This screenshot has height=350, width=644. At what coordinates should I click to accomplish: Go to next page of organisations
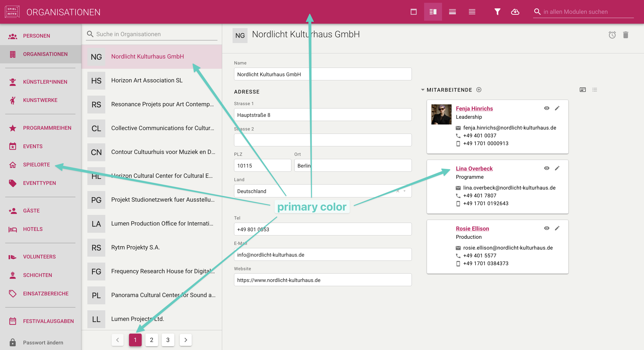click(x=186, y=340)
